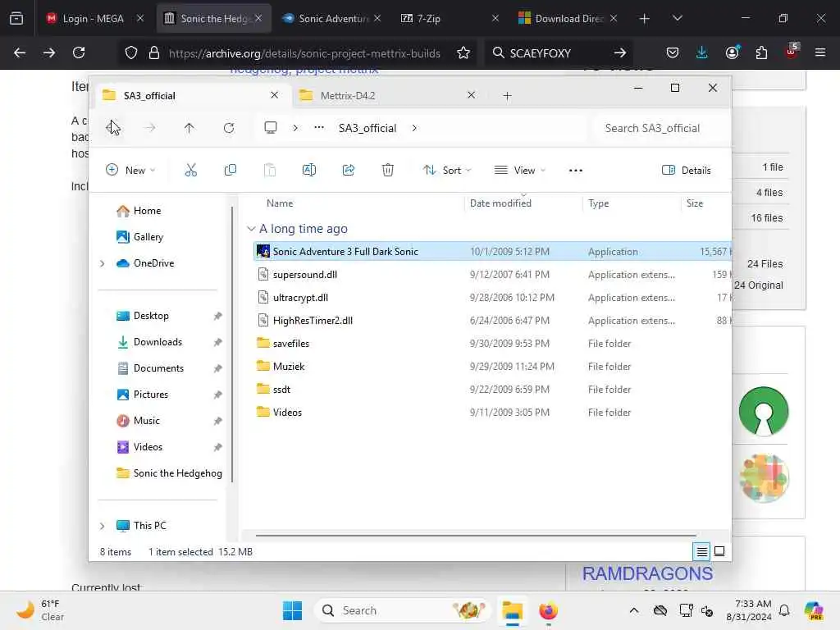Switch to details list view toggle

702,551
